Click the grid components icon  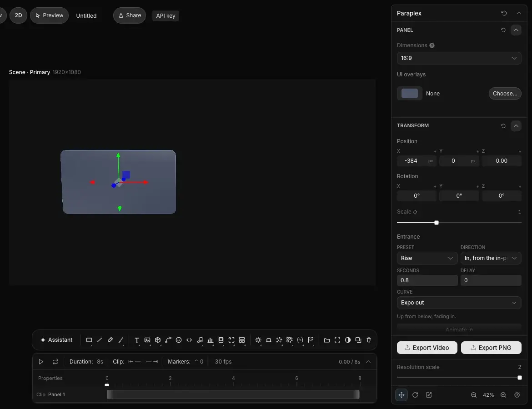(x=289, y=340)
